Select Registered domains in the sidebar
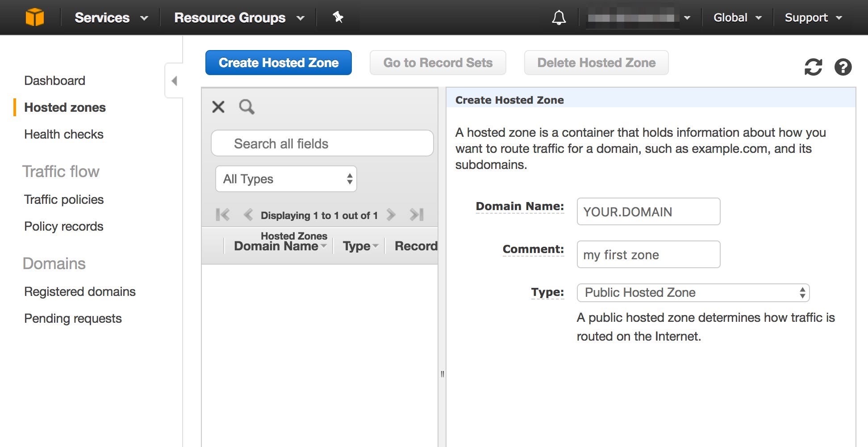 click(x=80, y=292)
